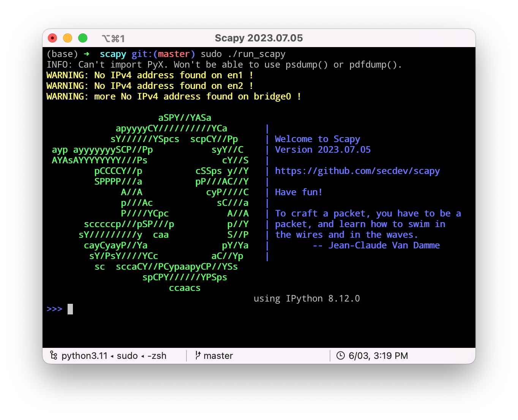Viewport: 518px width, 420px height.
Task: Click the red close window button
Action: pos(52,38)
